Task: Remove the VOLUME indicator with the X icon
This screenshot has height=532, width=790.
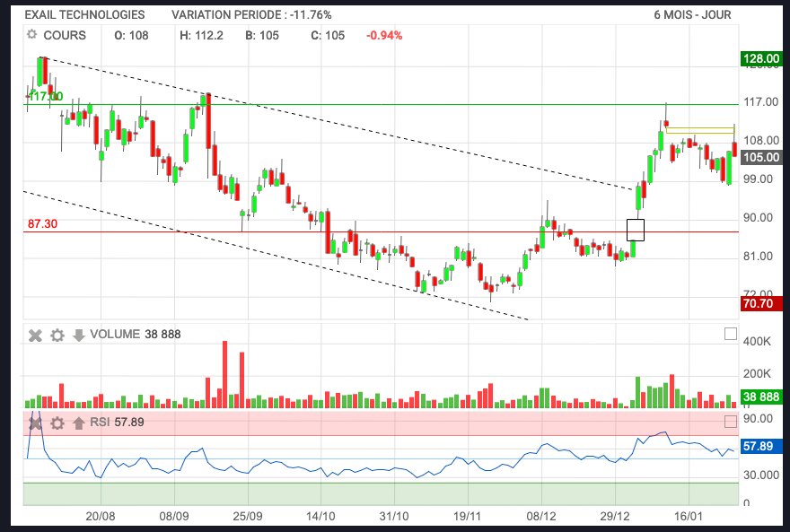Action: 36,335
